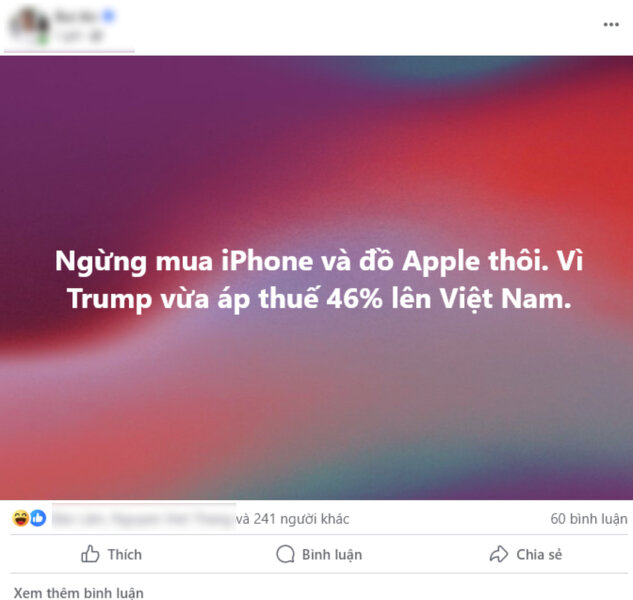Click the purple-red gradient post background

click(x=316, y=404)
